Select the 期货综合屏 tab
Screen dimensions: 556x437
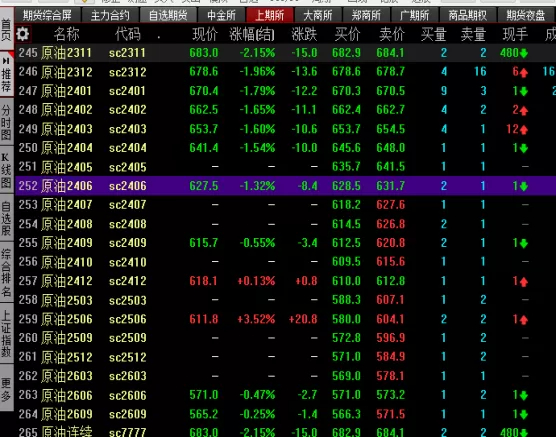pos(47,15)
